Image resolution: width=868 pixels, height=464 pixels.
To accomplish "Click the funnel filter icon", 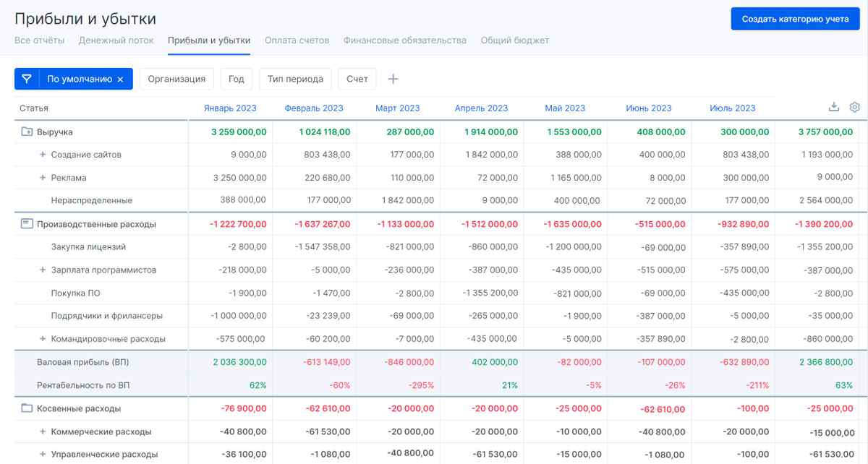I will 27,79.
